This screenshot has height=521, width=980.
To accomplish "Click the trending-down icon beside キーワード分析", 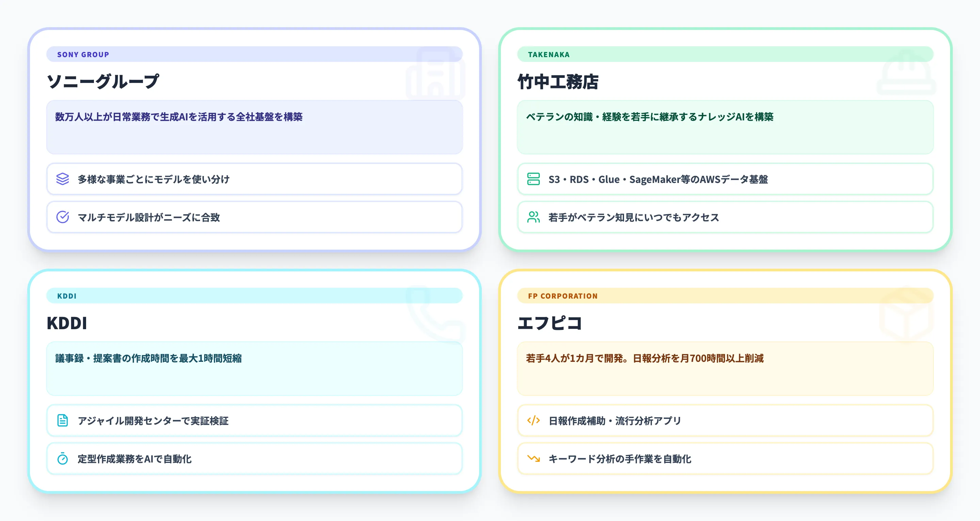I will point(533,458).
